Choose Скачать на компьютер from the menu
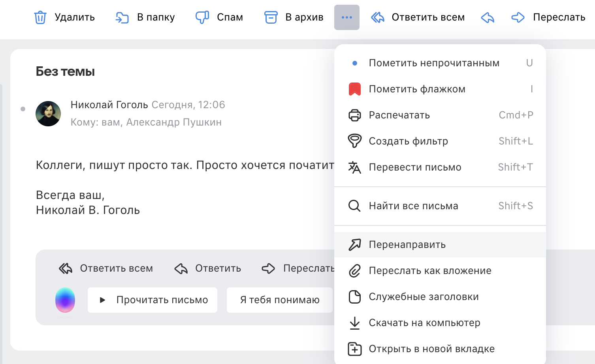595x364 pixels. [440, 323]
